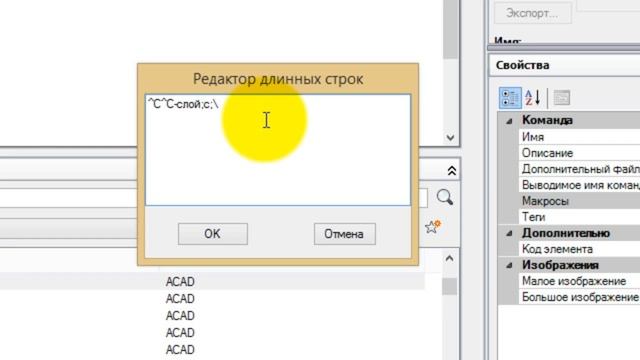Collapse the Дополнительно property group
This screenshot has width=640, height=360.
(509, 233)
